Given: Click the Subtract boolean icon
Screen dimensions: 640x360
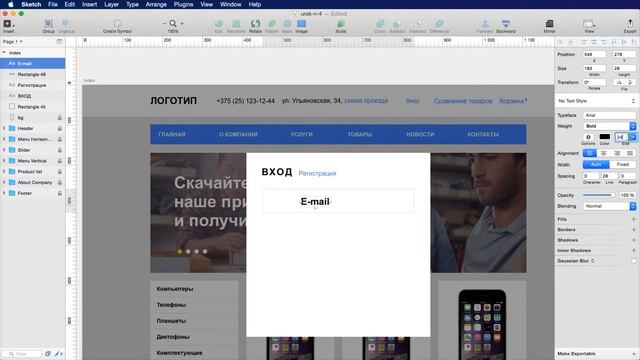Looking at the screenshot, I should tap(397, 24).
